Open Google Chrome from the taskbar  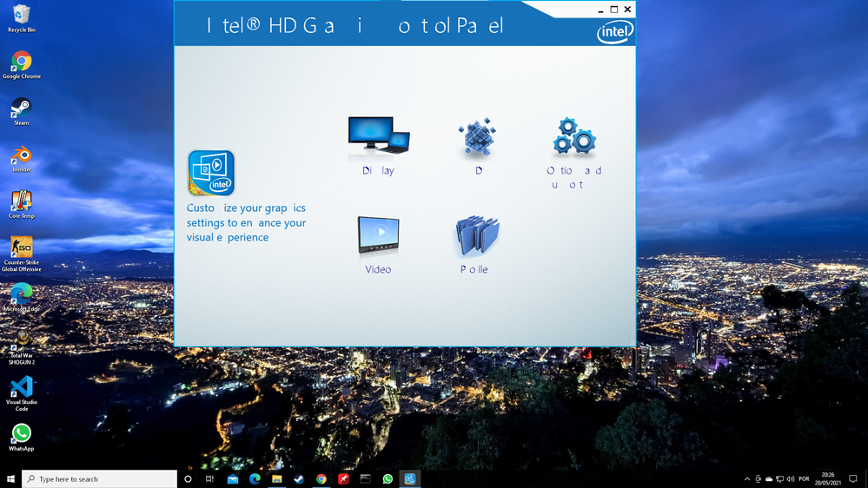321,478
